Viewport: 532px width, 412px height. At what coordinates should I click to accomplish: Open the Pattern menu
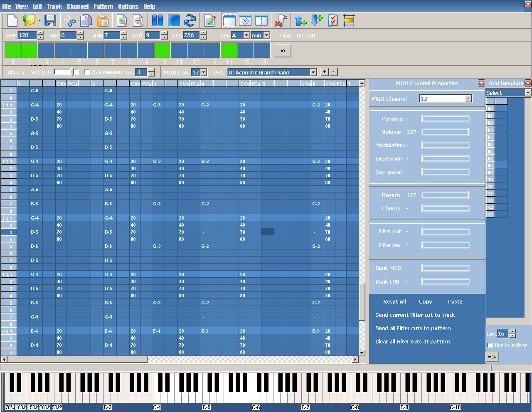[x=103, y=6]
